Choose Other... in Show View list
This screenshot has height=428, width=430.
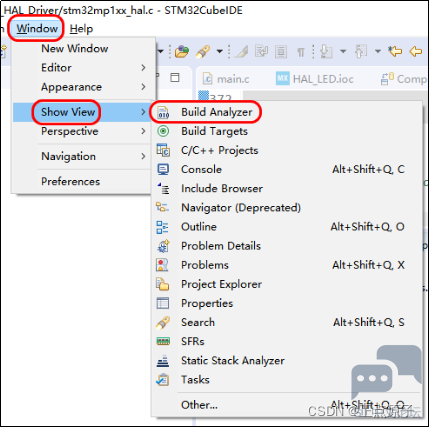pyautogui.click(x=199, y=405)
